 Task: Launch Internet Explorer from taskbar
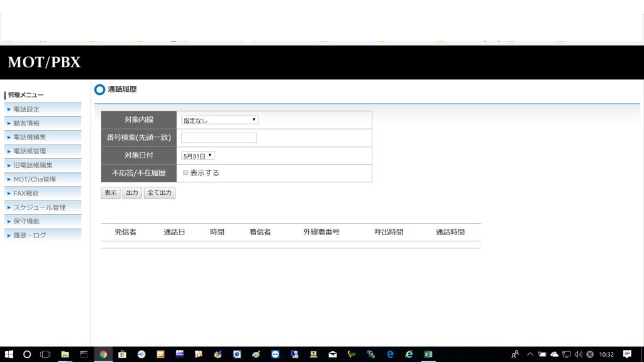tap(409, 354)
